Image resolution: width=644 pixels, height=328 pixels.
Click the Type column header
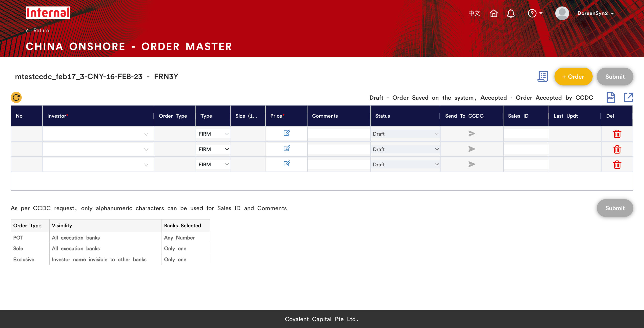(213, 116)
